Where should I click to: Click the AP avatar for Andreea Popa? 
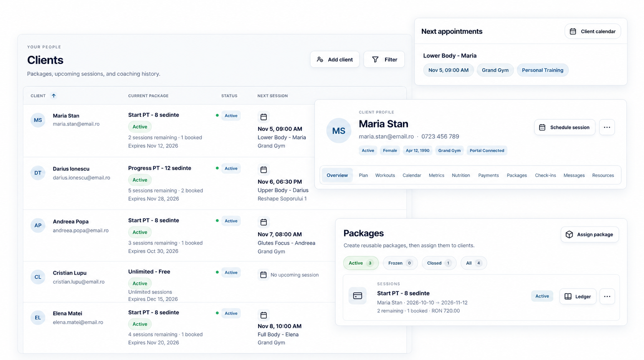click(38, 225)
